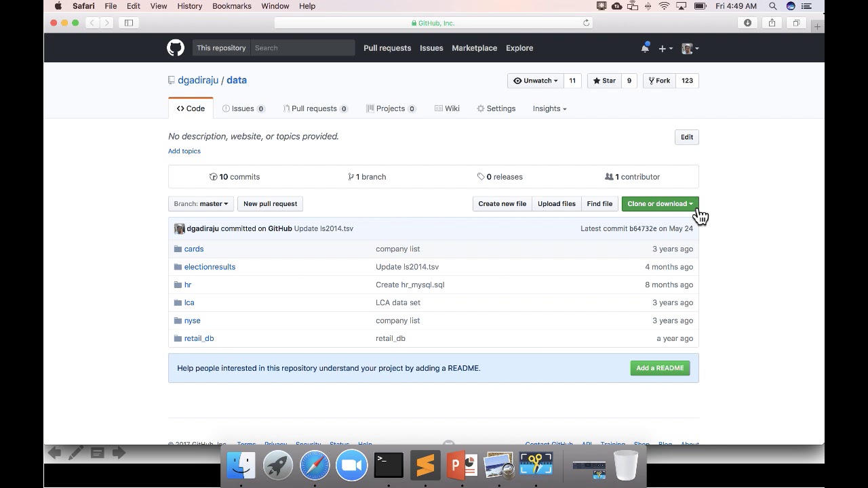868x488 pixels.
Task: View the 10 commits link
Action: coord(235,177)
